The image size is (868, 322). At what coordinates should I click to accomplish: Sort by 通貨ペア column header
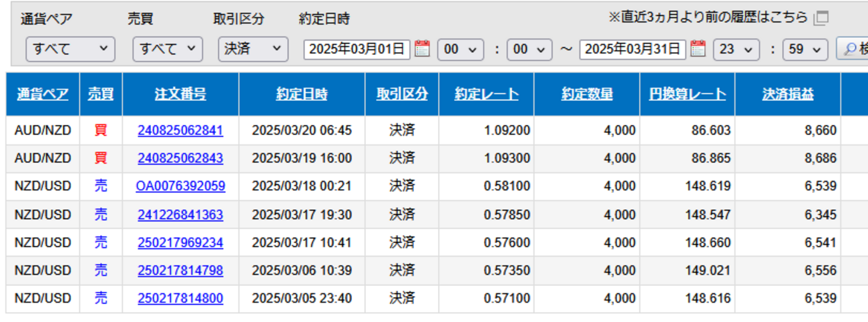click(43, 94)
